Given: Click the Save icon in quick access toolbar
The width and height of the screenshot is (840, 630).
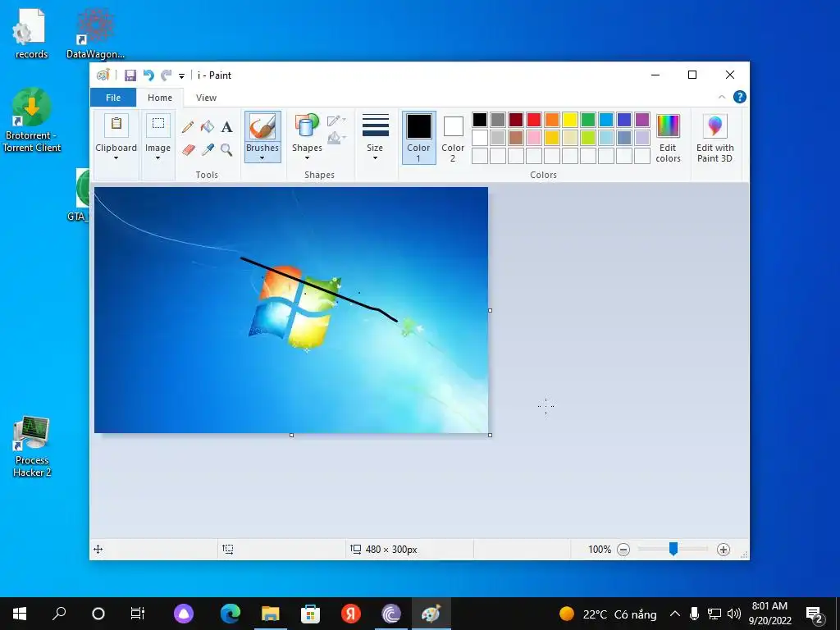Looking at the screenshot, I should pyautogui.click(x=130, y=75).
